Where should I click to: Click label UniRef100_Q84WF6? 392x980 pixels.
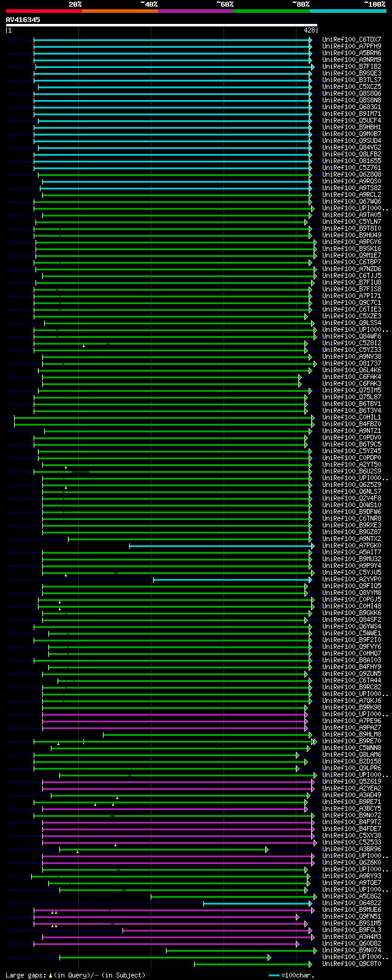click(352, 337)
